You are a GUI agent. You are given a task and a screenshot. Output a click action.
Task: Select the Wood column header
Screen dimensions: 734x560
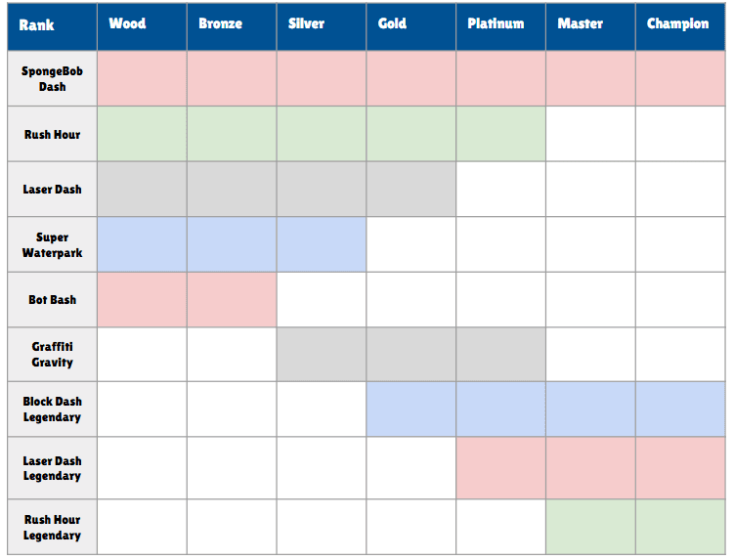(142, 26)
